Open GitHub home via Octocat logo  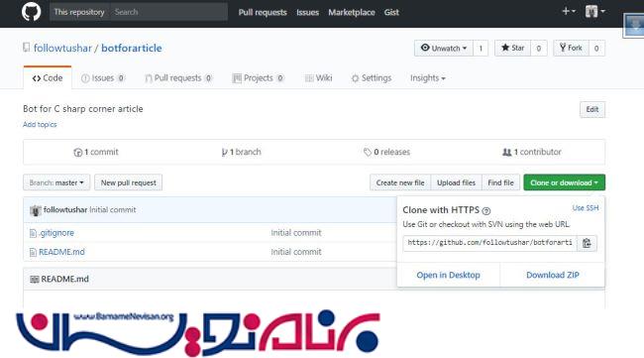click(32, 12)
